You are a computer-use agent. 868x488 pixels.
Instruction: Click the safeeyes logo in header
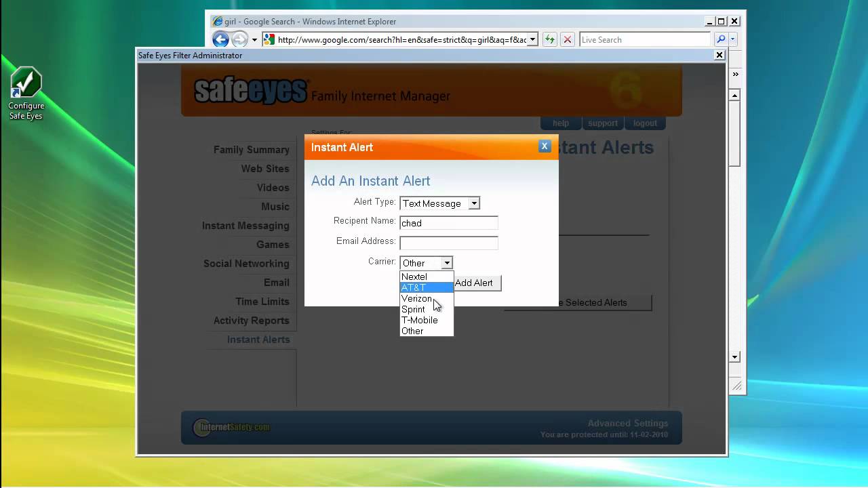(252, 91)
